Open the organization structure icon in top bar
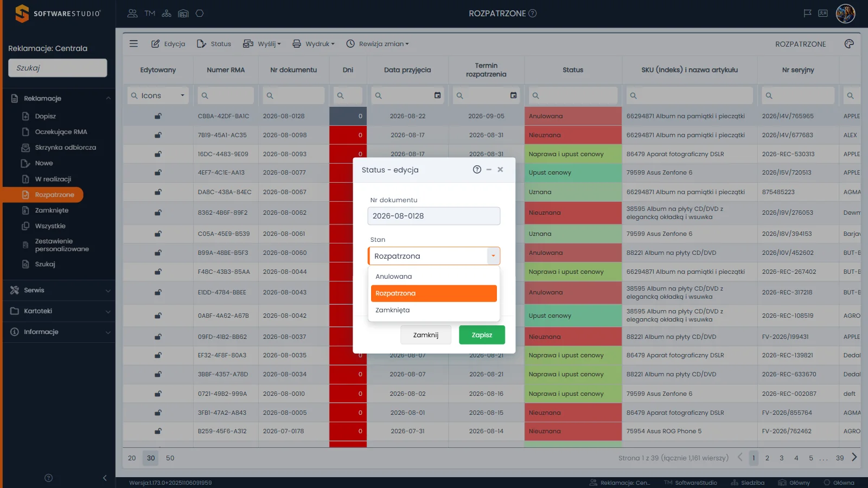Screen dimensions: 868x488 [167, 14]
